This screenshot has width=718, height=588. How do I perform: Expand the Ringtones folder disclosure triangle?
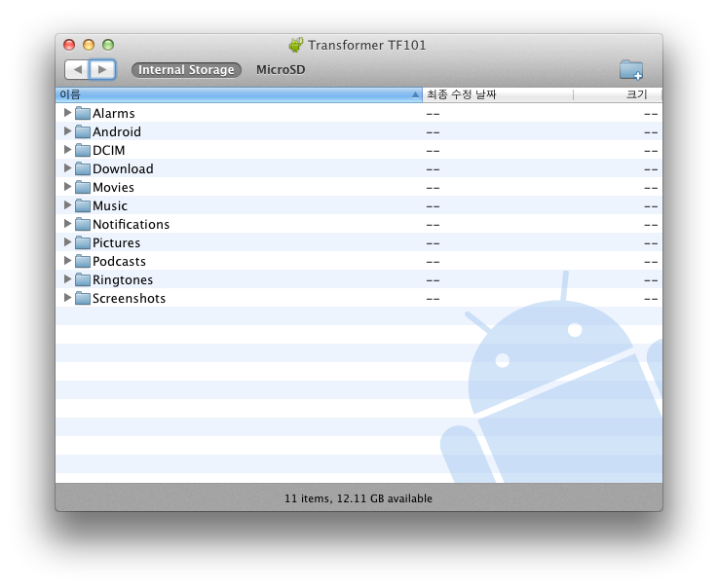67,279
